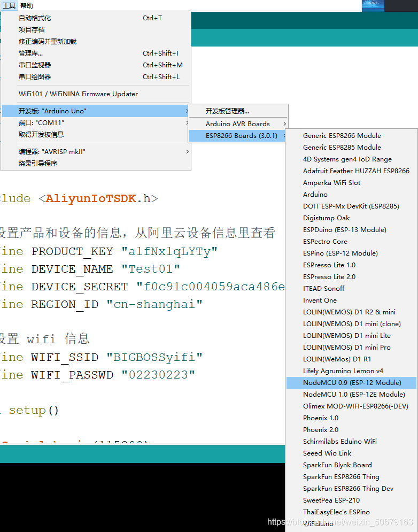
Task: Expand the 开发板: "Arduino Uno" submenu
Action: click(x=96, y=111)
